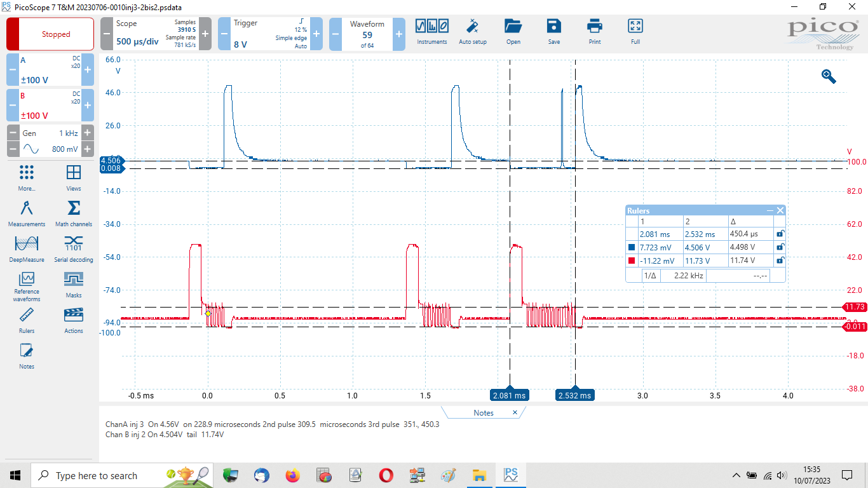Close the Notes tab
The image size is (868, 488).
click(x=515, y=412)
